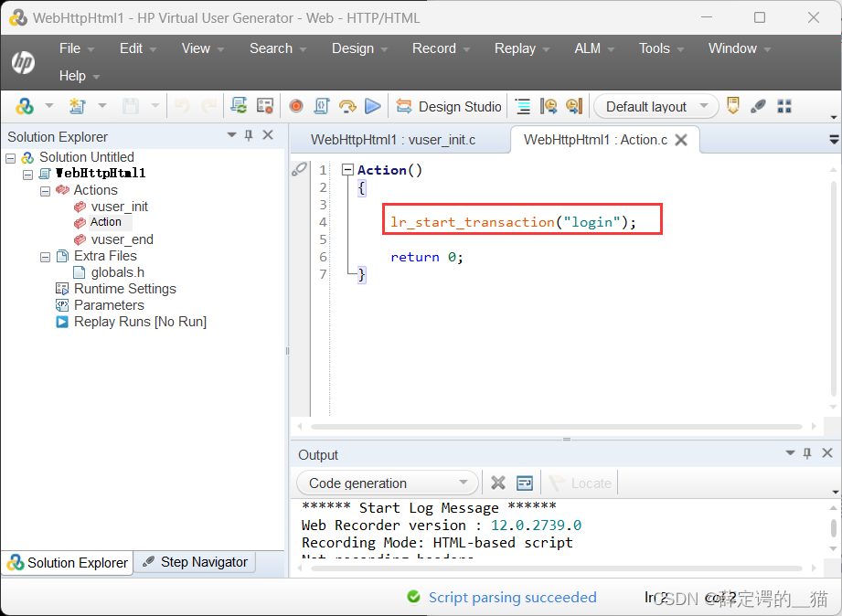The width and height of the screenshot is (842, 616).
Task: Open the Design menu
Action: [359, 48]
